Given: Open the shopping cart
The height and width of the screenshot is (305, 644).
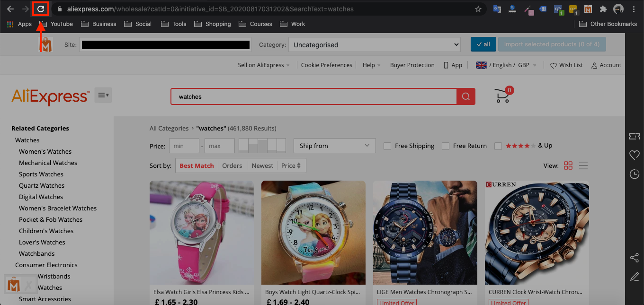Looking at the screenshot, I should 503,95.
